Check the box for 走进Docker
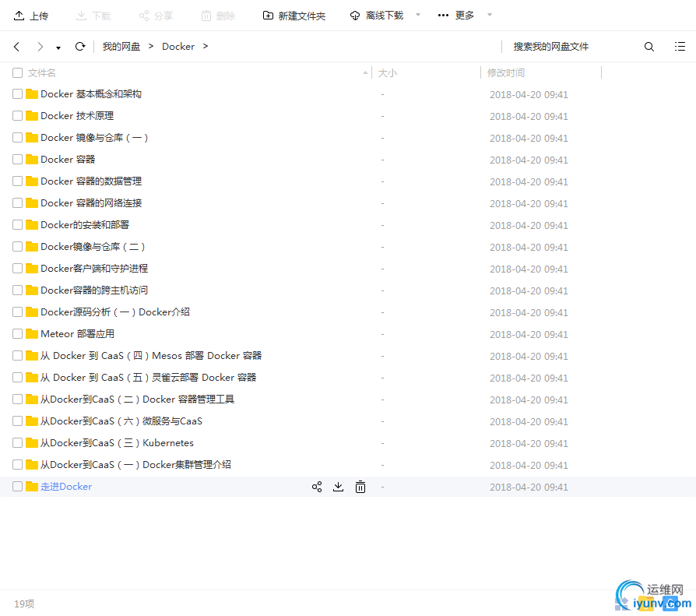The width and height of the screenshot is (696, 616). (17, 486)
